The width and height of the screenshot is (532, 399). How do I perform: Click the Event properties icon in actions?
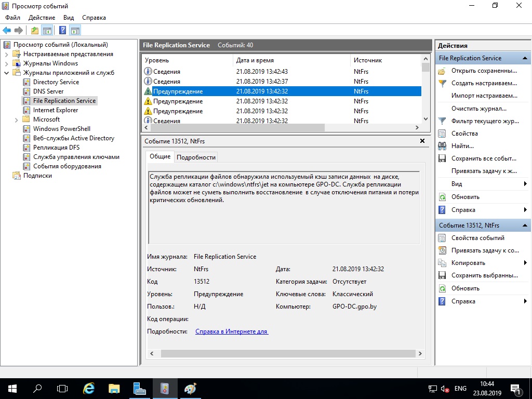tap(442, 238)
